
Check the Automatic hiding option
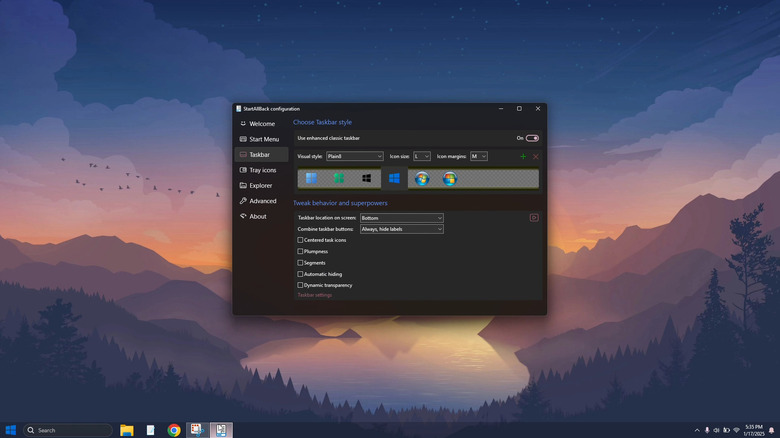coord(300,274)
